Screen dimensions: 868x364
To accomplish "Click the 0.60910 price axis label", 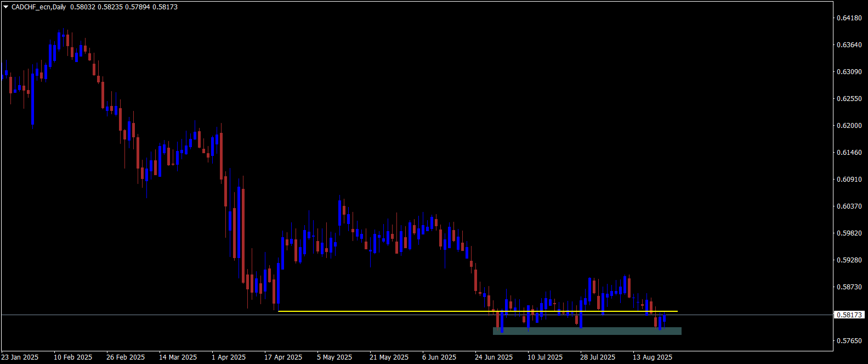I will tap(849, 180).
